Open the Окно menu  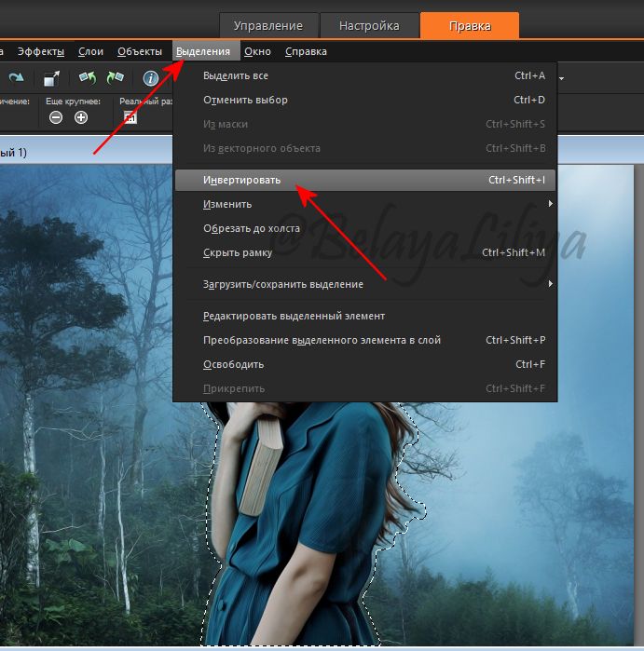tap(257, 51)
